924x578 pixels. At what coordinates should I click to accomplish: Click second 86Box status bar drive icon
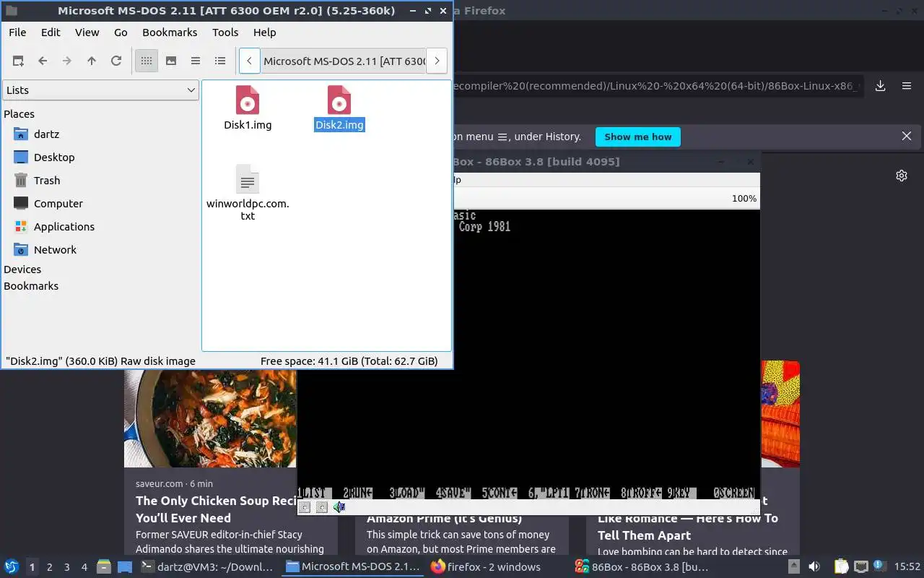click(x=322, y=507)
